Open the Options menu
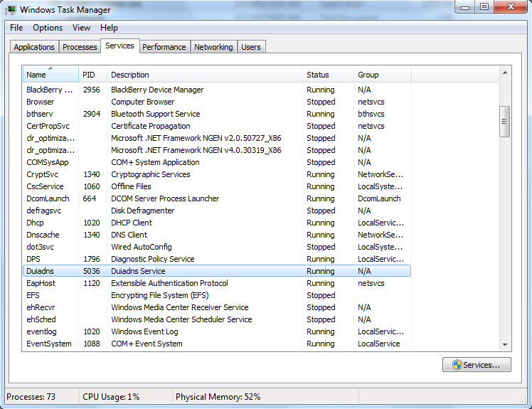The height and width of the screenshot is (409, 532). click(48, 28)
